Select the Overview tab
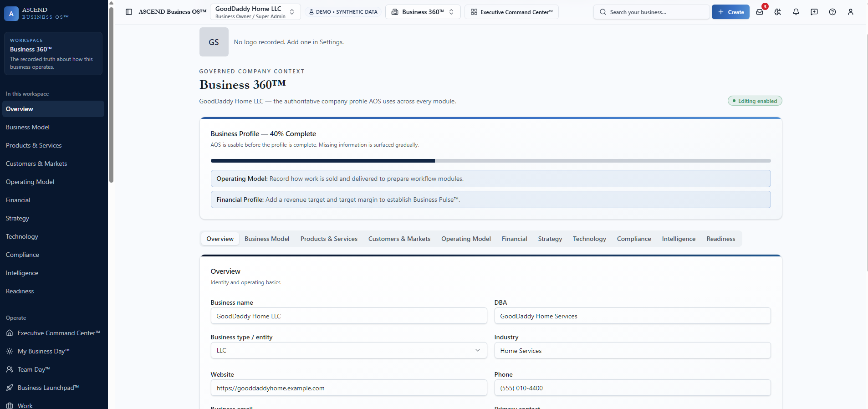Image resolution: width=868 pixels, height=409 pixels. (220, 239)
